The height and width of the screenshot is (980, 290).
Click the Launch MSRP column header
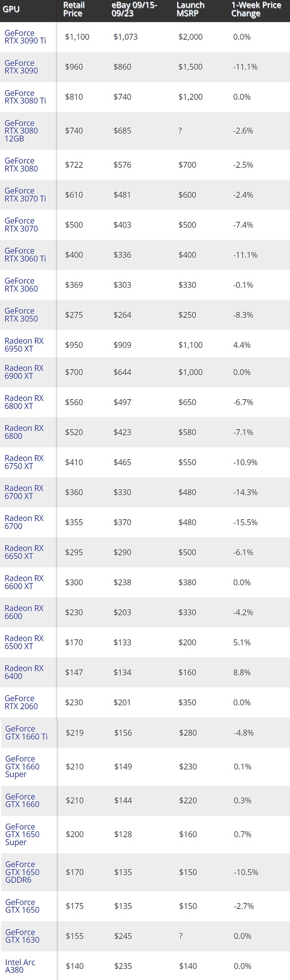click(x=191, y=9)
